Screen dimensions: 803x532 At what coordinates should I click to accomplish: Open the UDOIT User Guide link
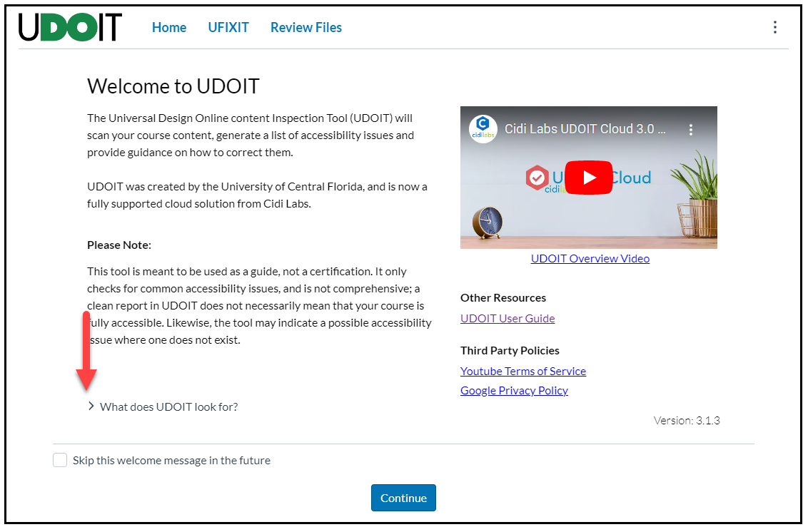pyautogui.click(x=507, y=319)
